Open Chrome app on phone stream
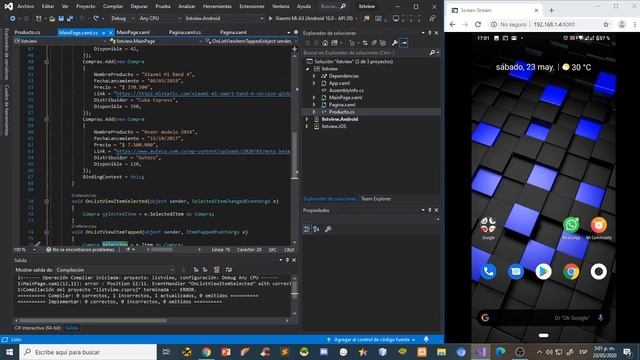This screenshot has height=360, width=640. click(571, 271)
